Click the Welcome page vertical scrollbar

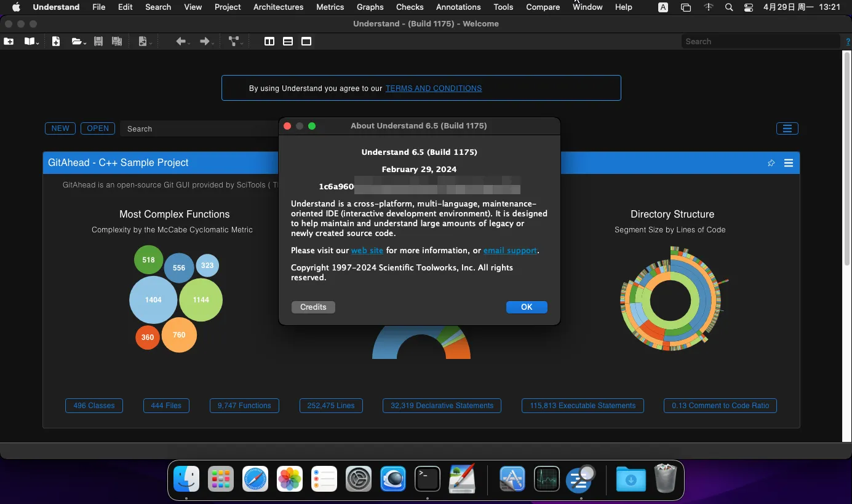(846, 159)
